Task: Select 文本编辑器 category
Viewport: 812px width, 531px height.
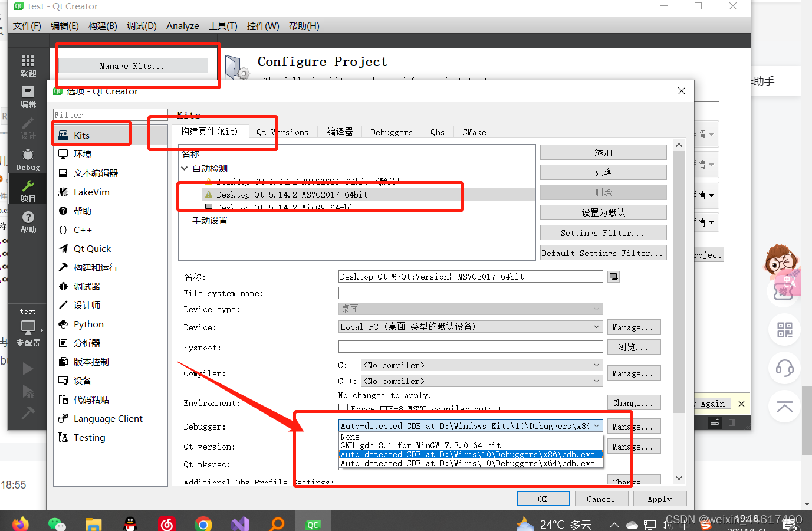Action: click(x=110, y=173)
